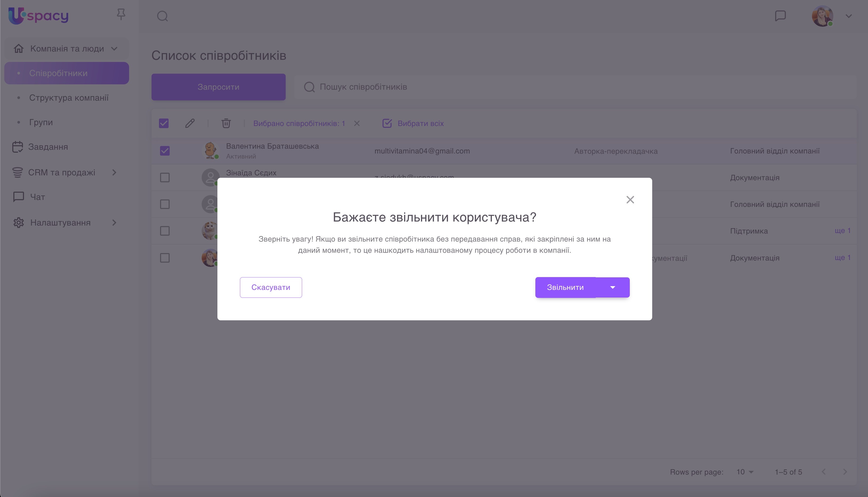
Task: Open the global search magnifier icon
Action: 162,16
